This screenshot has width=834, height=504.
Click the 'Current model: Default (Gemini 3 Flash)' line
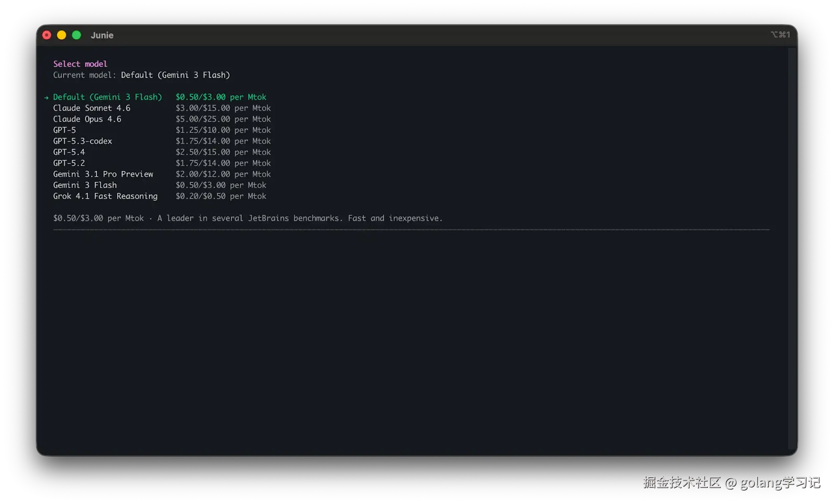coord(141,75)
